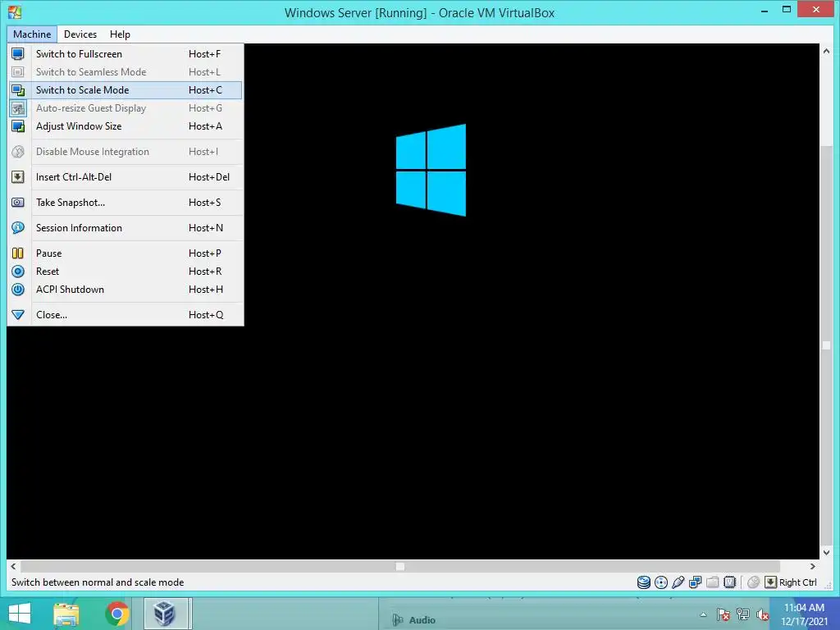Click vertical scrollbar down arrow
This screenshot has height=630, width=840.
point(826,552)
